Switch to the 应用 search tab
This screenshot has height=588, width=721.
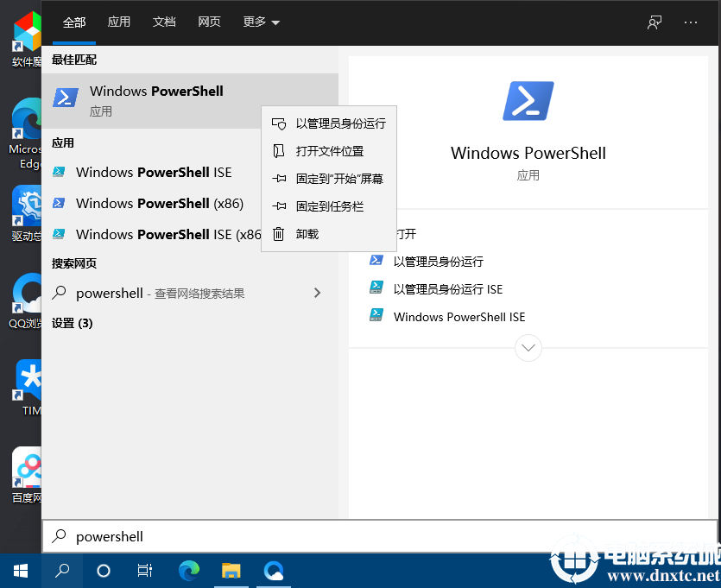click(118, 22)
